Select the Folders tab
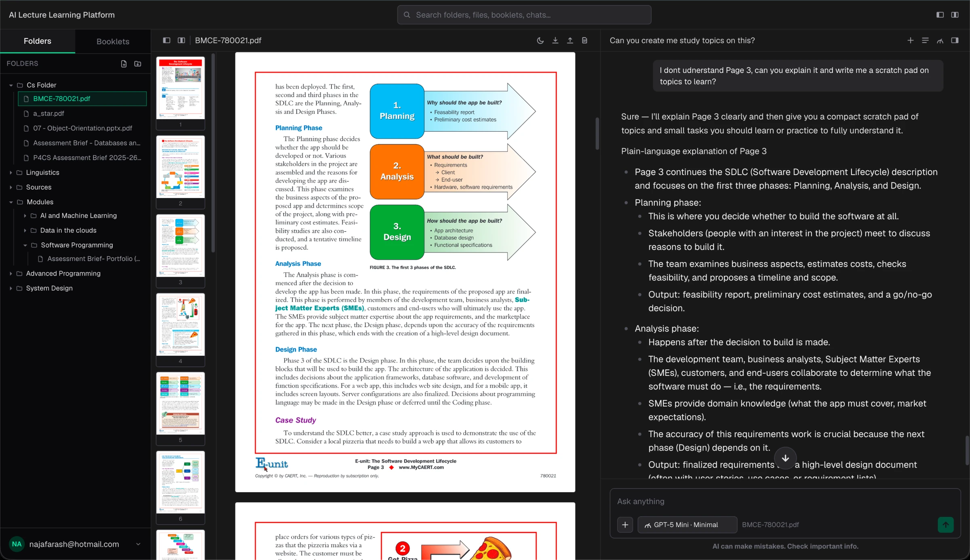970x560 pixels. [x=38, y=41]
